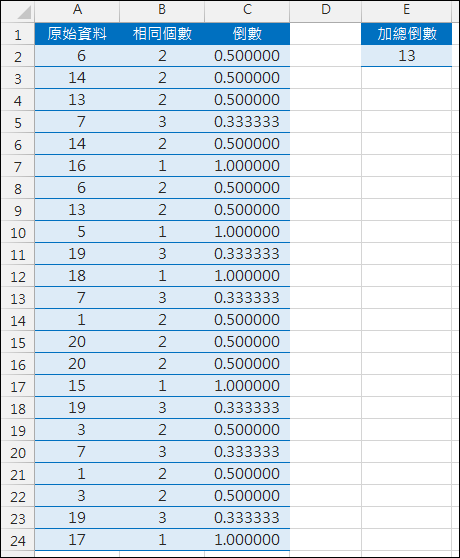
Task: Click cell C15 showing 0.500000
Action: point(247,342)
